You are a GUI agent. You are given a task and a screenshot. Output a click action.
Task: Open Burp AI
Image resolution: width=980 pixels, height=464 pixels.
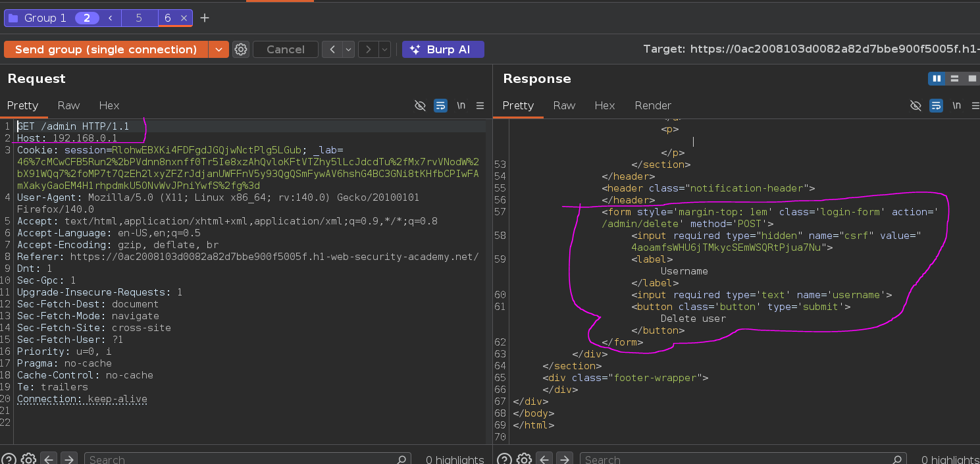pos(443,49)
